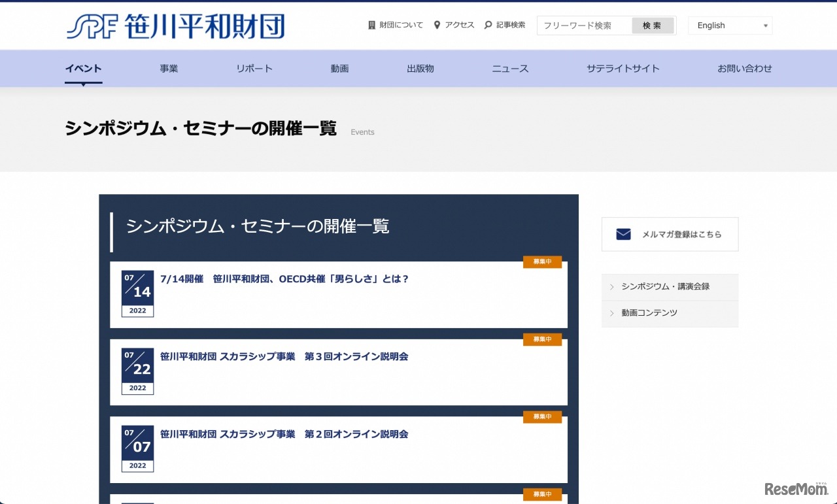837x504 pixels.
Task: Expand the 動画コンテンツ sidebar item
Action: click(x=649, y=313)
